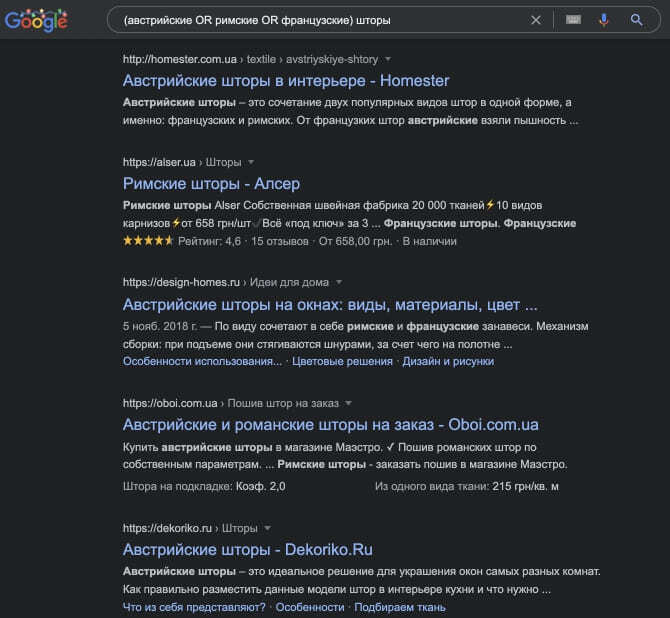Image resolution: width=670 pixels, height=618 pixels.
Task: Click 'avstriyskiye-shtory' breadcrumb segment
Action: click(332, 59)
